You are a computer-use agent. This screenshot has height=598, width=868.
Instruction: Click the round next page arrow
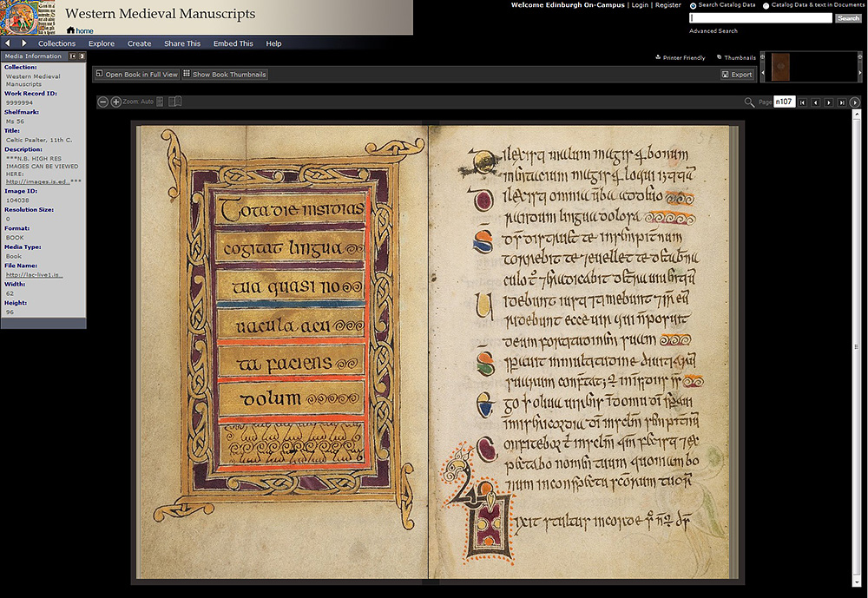[x=855, y=102]
